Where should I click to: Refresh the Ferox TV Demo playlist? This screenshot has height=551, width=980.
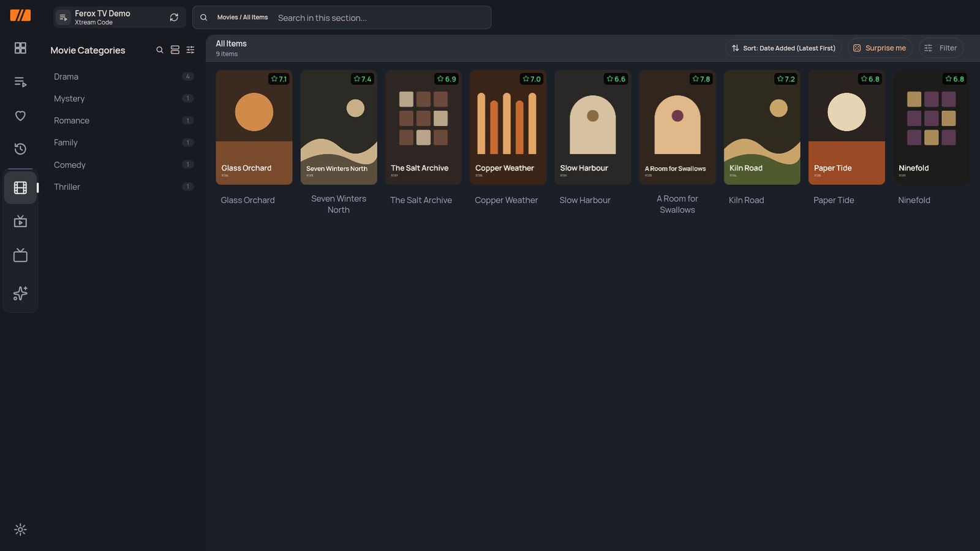click(174, 17)
